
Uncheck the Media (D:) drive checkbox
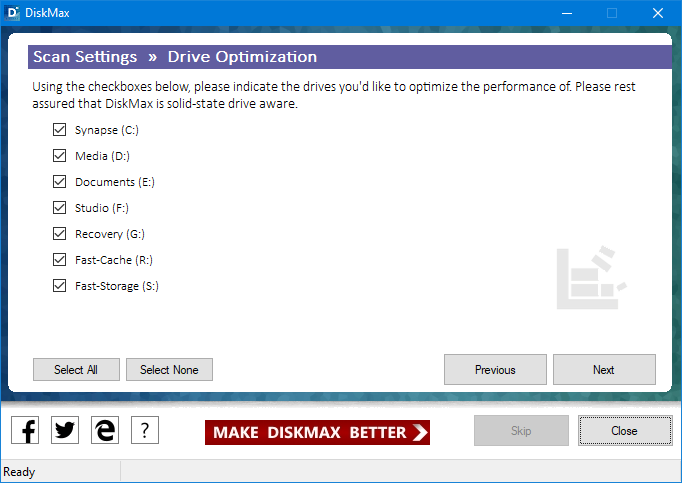click(x=60, y=156)
